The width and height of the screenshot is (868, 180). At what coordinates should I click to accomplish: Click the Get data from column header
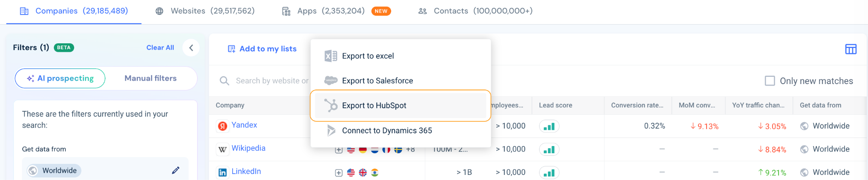(x=821, y=105)
